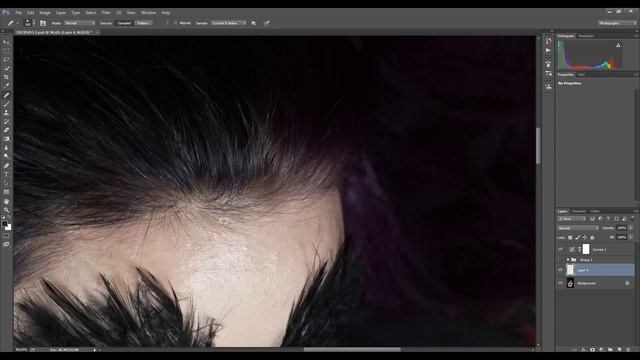640x360 pixels.
Task: Open the Photography workspace dropdown
Action: [617, 23]
